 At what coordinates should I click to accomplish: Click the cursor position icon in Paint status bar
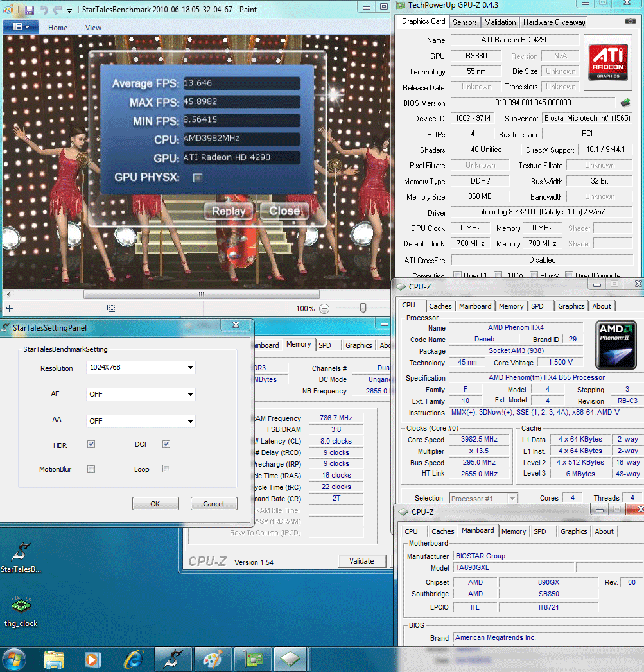click(9, 308)
